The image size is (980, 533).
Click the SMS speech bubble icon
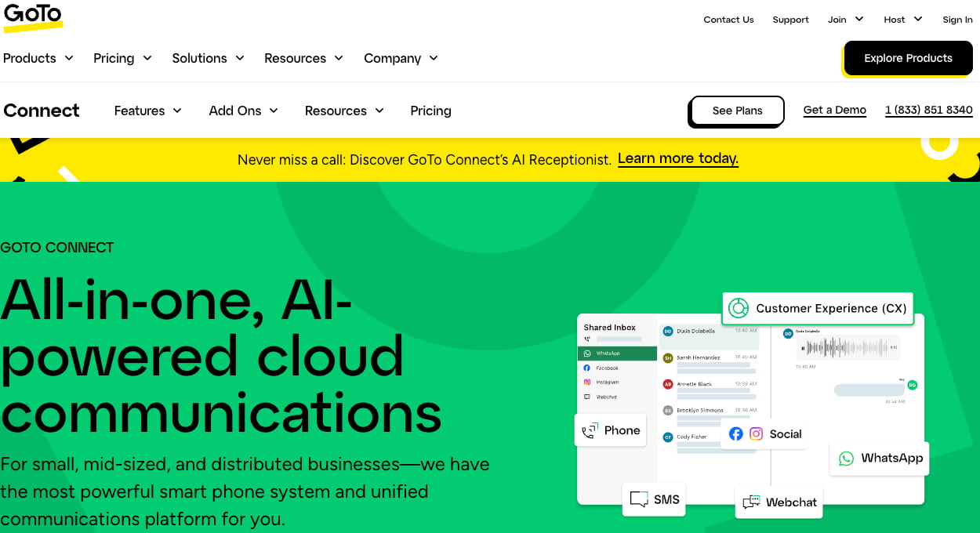coord(639,499)
